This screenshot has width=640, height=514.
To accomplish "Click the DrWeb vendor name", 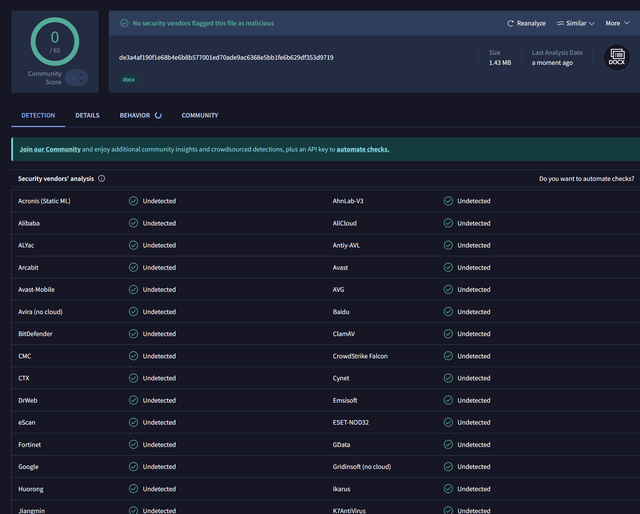I will pyautogui.click(x=28, y=400).
